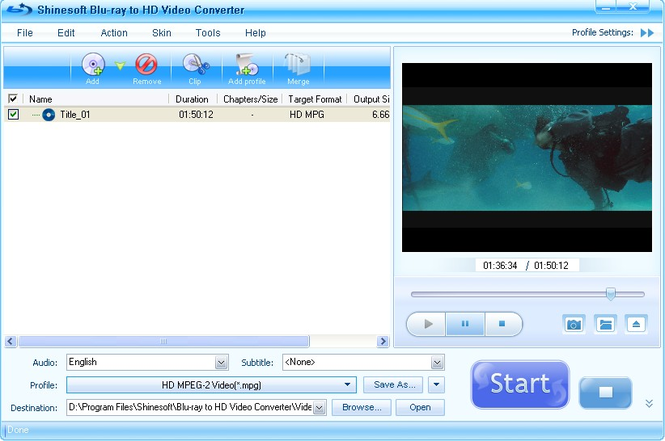Viewport: 665px width, 441px height.
Task: Close the converter window
Action: click(x=633, y=7)
